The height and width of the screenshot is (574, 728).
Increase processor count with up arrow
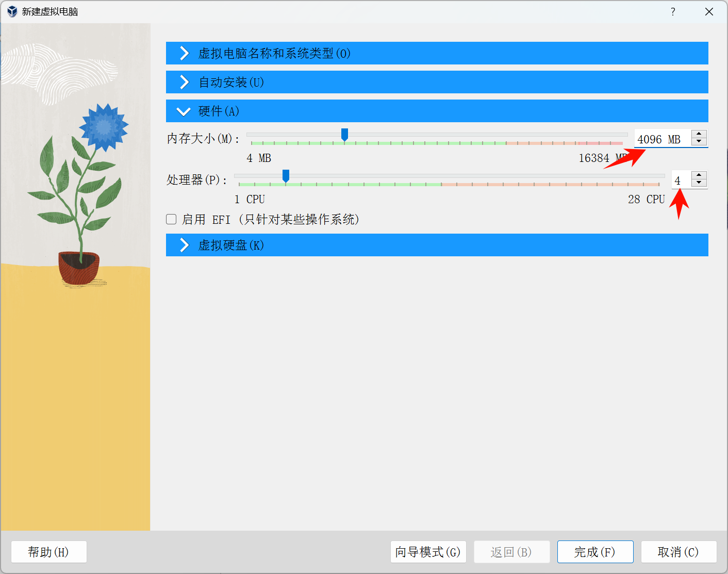tap(699, 176)
